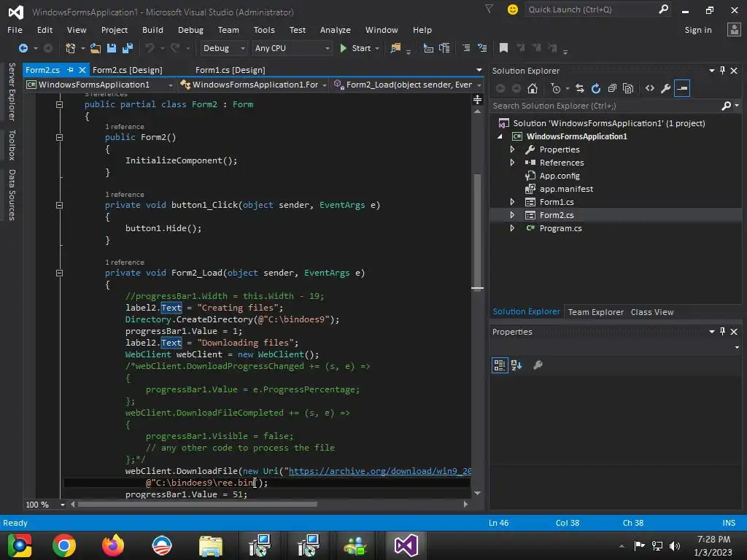Toggle a bookmark with the Bookmark icon
Viewport: 747px width, 560px height.
point(503,47)
